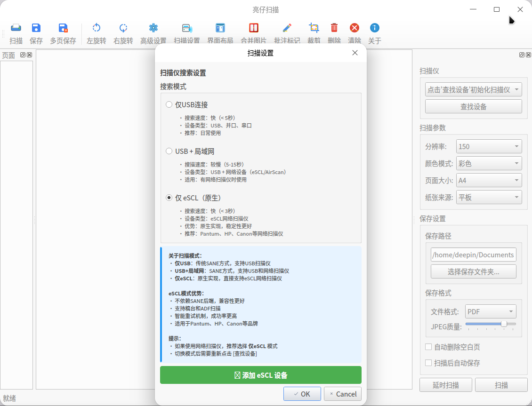532x406 pixels.
Task: Rotate left with the 左旋转 icon
Action: [97, 28]
